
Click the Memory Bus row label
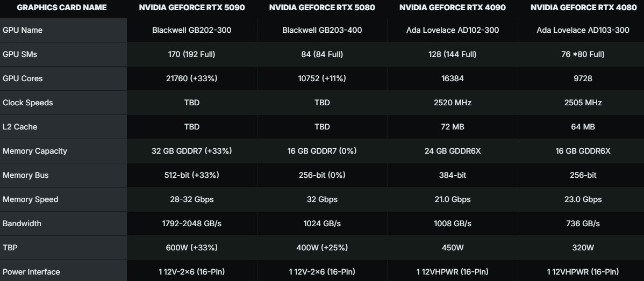click(26, 175)
